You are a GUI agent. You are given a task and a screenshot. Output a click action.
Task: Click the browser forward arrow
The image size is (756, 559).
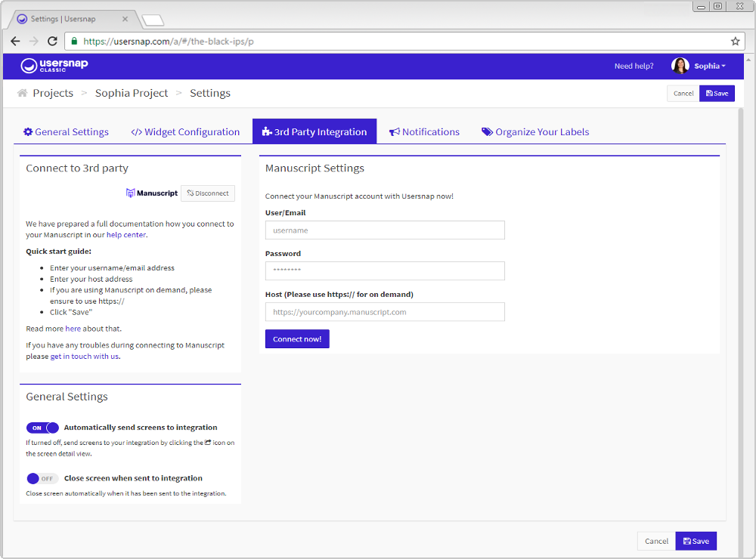tap(34, 42)
